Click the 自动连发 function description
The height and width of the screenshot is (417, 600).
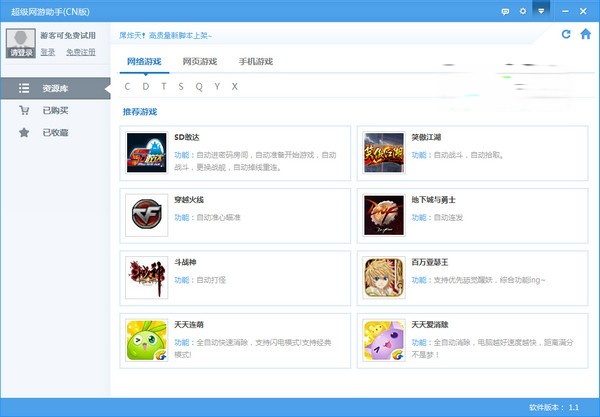click(448, 218)
